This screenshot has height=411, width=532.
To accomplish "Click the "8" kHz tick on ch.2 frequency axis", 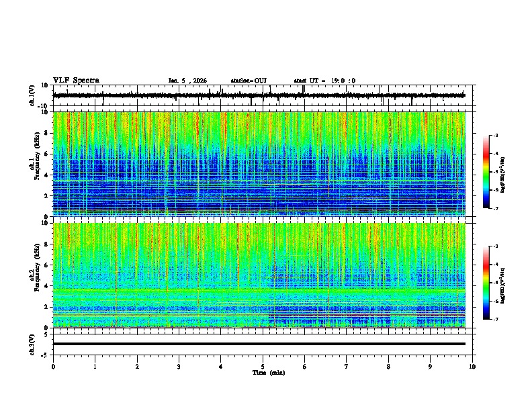I will (47, 244).
